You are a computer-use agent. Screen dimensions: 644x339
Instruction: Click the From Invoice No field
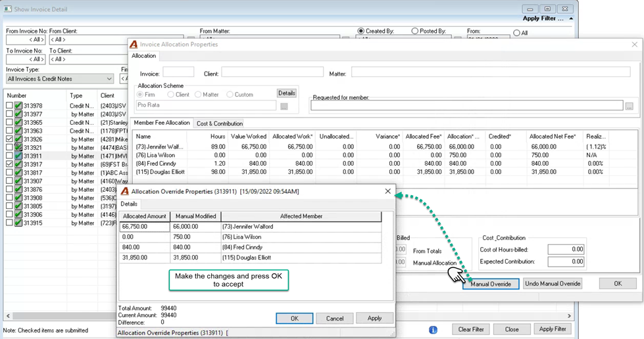point(26,40)
